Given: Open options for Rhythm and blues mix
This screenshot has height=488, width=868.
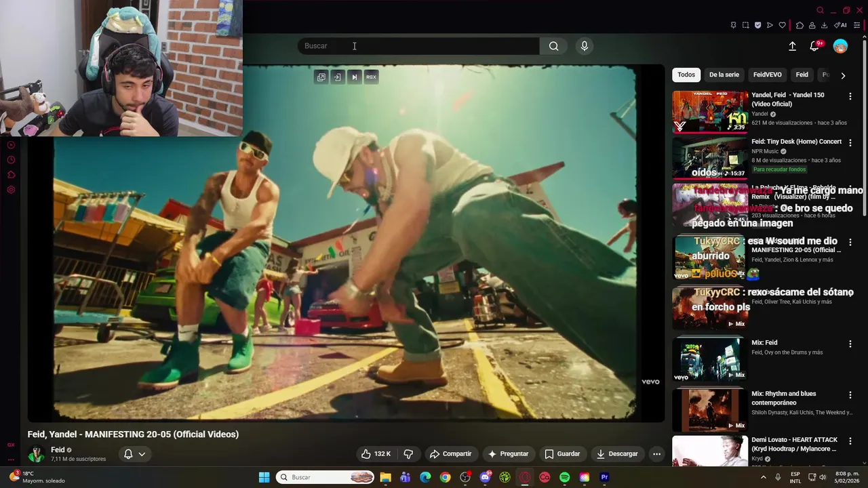Looking at the screenshot, I should point(850,394).
